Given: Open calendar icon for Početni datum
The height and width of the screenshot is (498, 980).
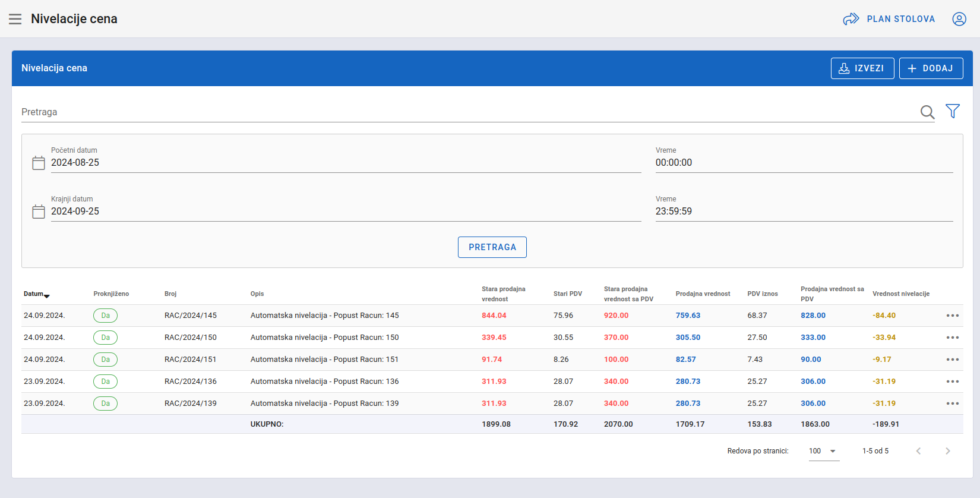Looking at the screenshot, I should coord(39,163).
